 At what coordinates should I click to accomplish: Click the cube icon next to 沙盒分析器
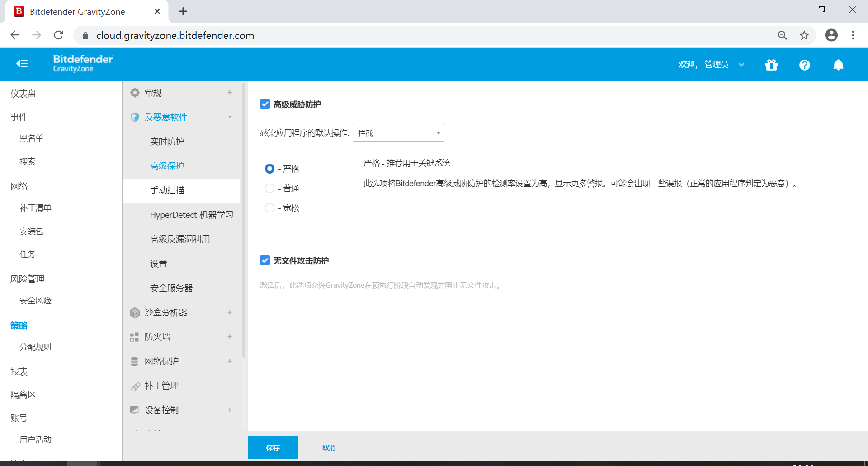pyautogui.click(x=135, y=312)
